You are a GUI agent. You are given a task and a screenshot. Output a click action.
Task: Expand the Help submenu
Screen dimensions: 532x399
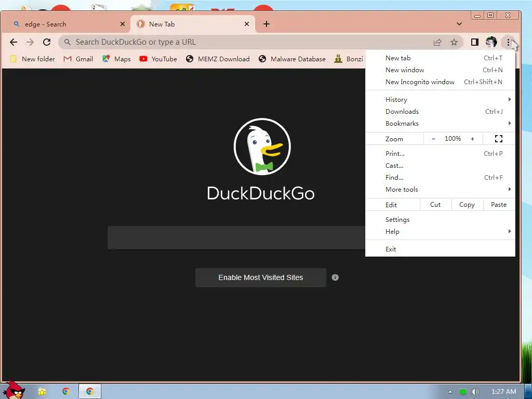(440, 231)
